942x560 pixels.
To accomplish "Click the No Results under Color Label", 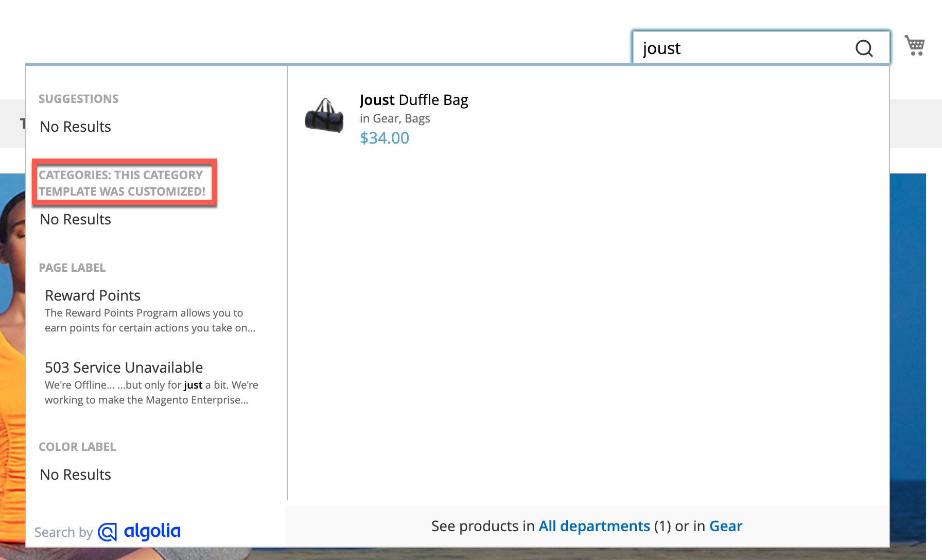I will (x=75, y=474).
